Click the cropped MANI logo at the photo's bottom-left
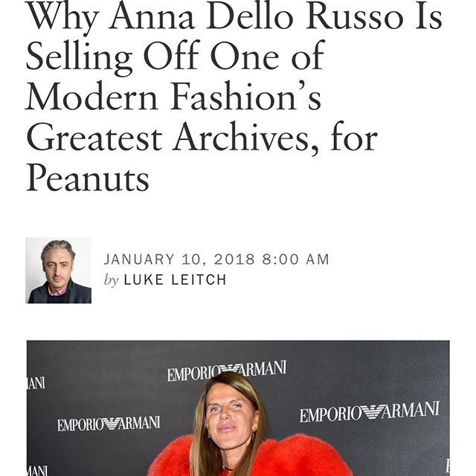This screenshot has width=476, height=476. [37, 472]
